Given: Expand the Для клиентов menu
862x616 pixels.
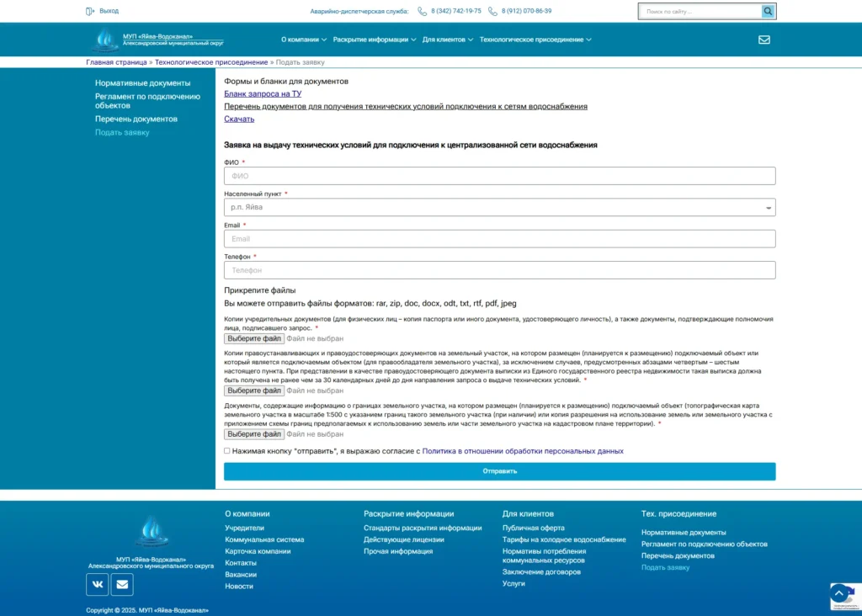Looking at the screenshot, I should (448, 40).
